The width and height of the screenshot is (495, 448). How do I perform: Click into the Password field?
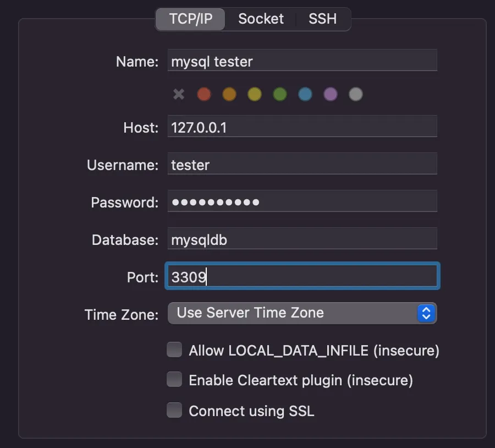pos(302,202)
